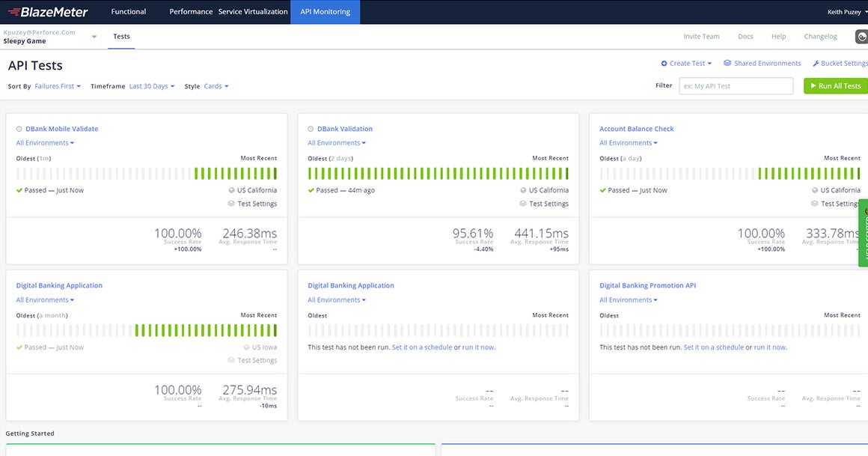Viewport: 868px width, 456px height.
Task: Open the DBank Validation test
Action: pos(345,129)
